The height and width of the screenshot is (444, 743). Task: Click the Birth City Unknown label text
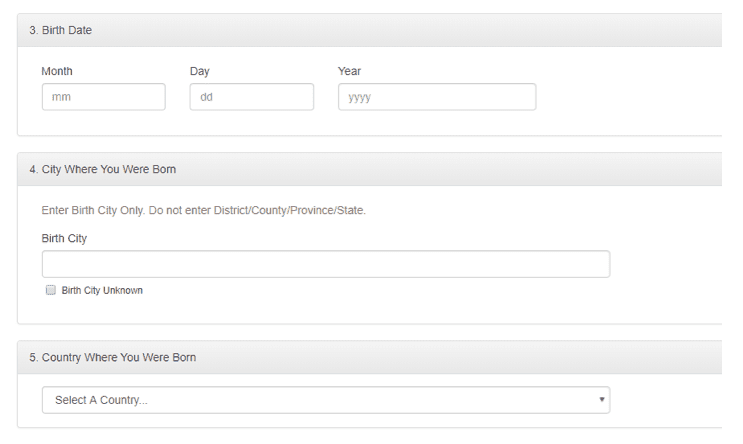[x=102, y=291]
